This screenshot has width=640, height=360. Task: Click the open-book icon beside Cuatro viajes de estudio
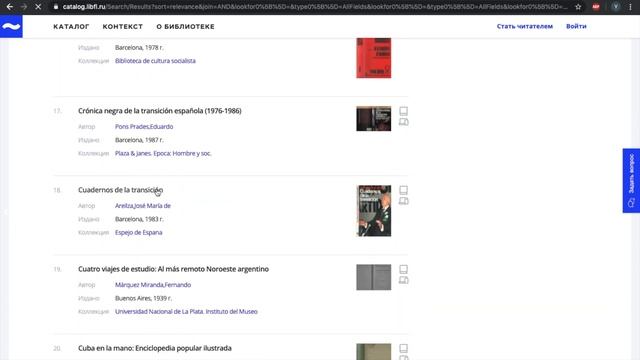pos(403,280)
